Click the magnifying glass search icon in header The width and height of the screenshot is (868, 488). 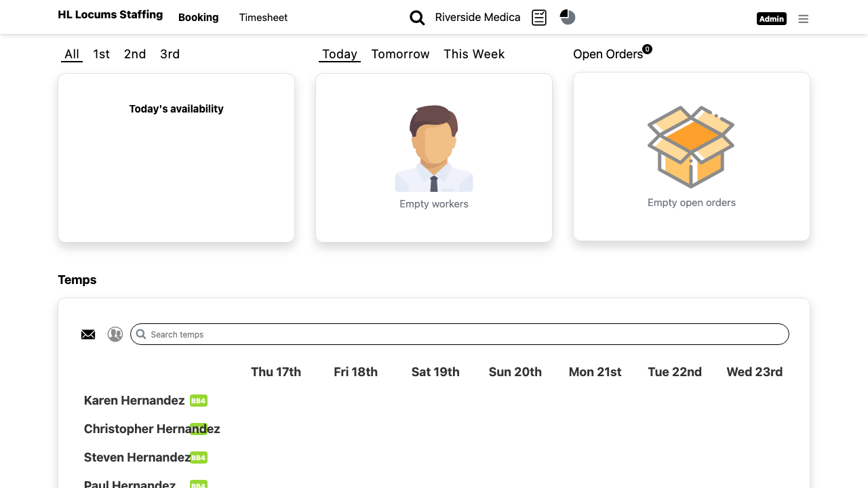(417, 18)
